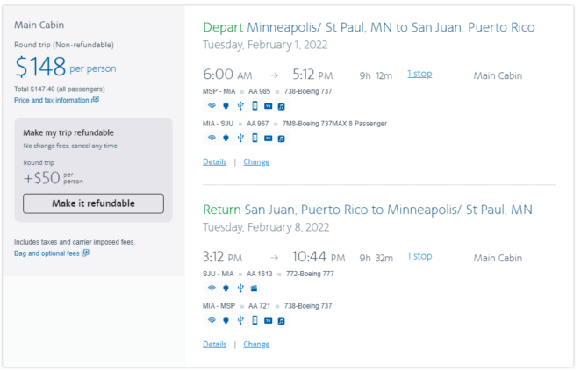This screenshot has width=588, height=371.
Task: Click external link icon beside Price and tax
Action: pyautogui.click(x=96, y=100)
